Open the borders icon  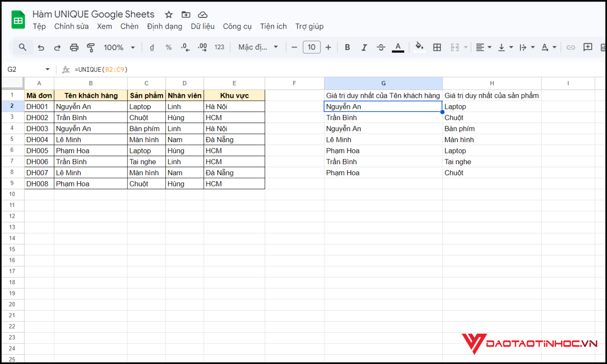pos(437,47)
